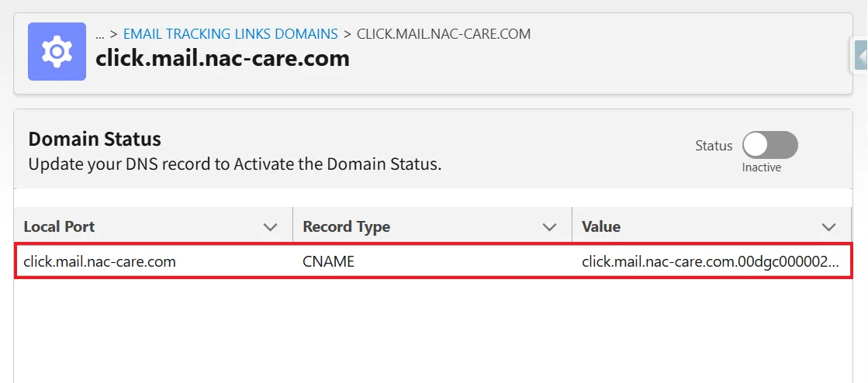Screen dimensions: 868x383
Task: Open Email Tracking Links Domains breadcrumb
Action: (230, 34)
